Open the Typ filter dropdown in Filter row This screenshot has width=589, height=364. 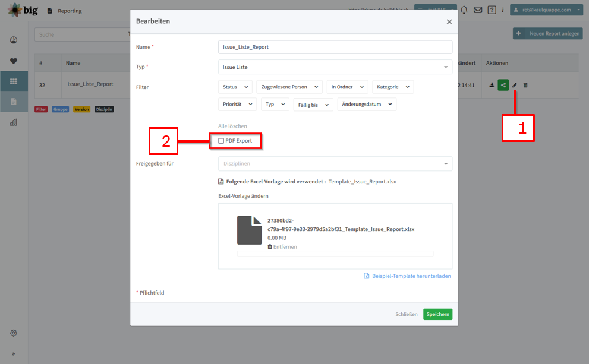coord(275,104)
